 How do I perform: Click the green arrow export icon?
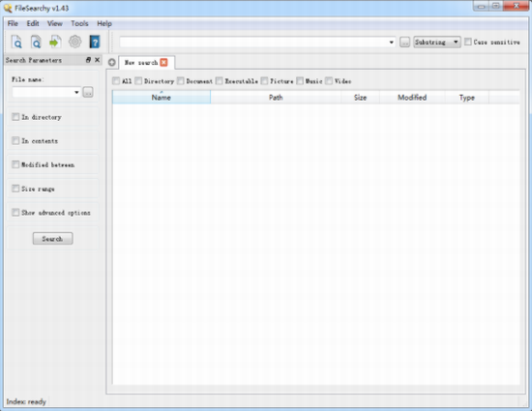[x=55, y=42]
